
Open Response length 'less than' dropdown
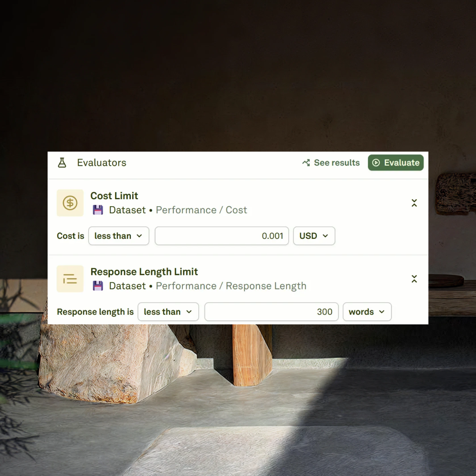click(168, 312)
